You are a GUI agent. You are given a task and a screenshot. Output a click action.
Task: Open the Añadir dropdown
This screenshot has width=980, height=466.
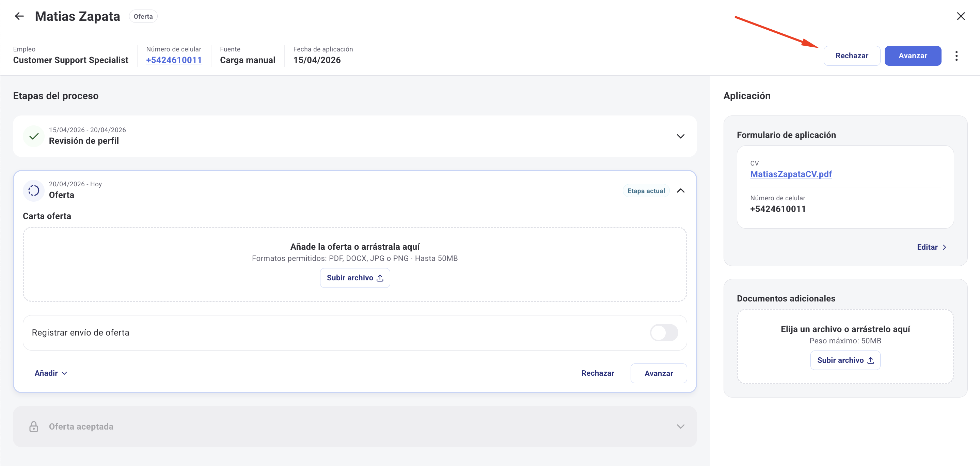[51, 373]
